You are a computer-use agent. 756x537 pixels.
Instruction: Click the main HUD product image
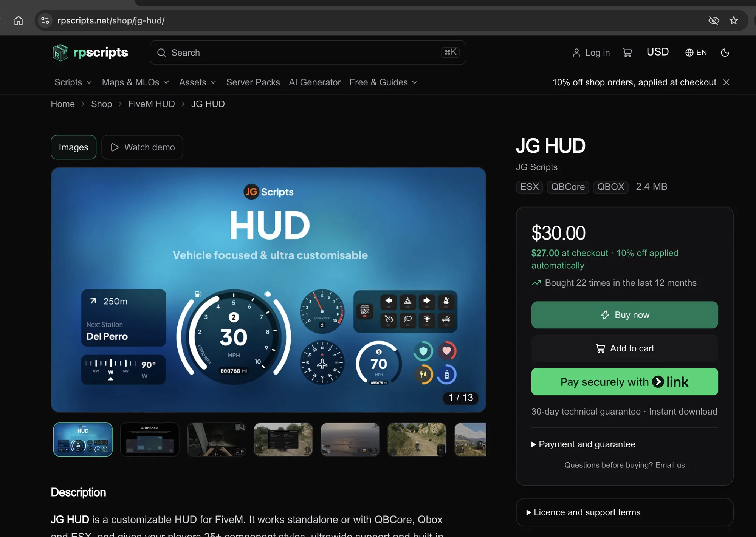pos(268,290)
